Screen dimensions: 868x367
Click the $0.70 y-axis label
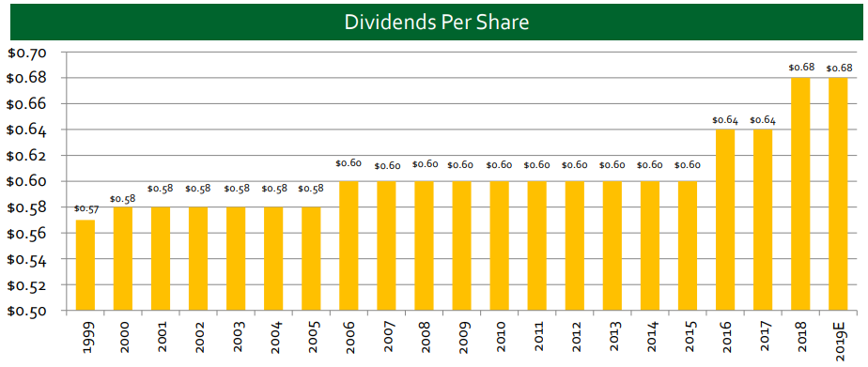coord(27,54)
